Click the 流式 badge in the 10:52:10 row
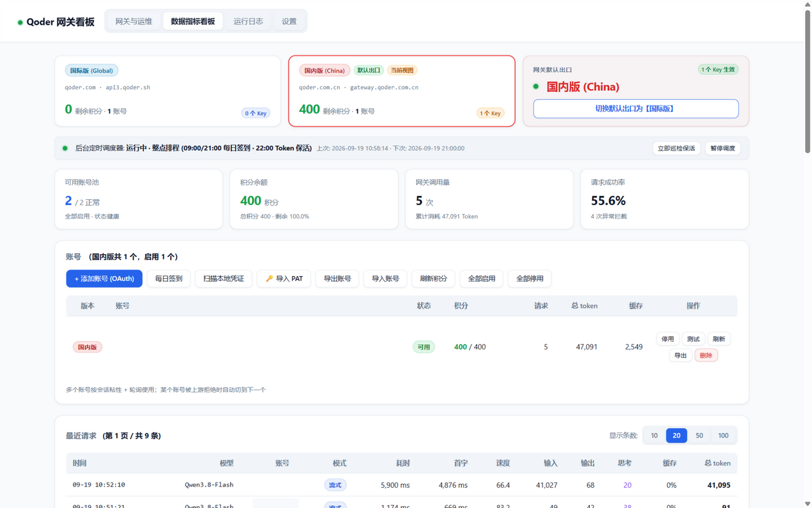 pyautogui.click(x=336, y=485)
